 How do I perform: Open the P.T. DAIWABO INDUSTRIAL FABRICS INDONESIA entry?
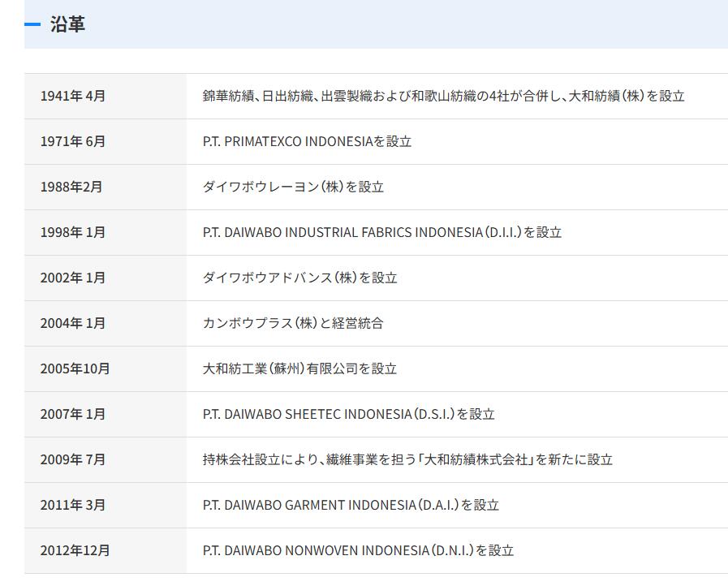(381, 232)
